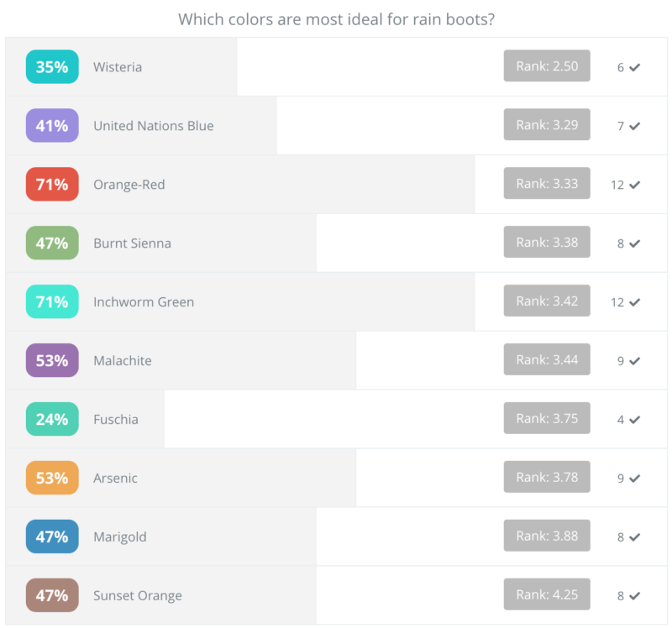Click the checkmark in Fuschia row
The width and height of the screenshot is (672, 628).
pos(635,420)
